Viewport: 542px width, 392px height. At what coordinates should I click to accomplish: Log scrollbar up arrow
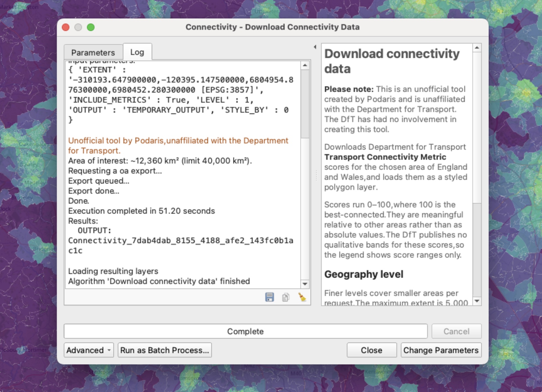point(305,65)
